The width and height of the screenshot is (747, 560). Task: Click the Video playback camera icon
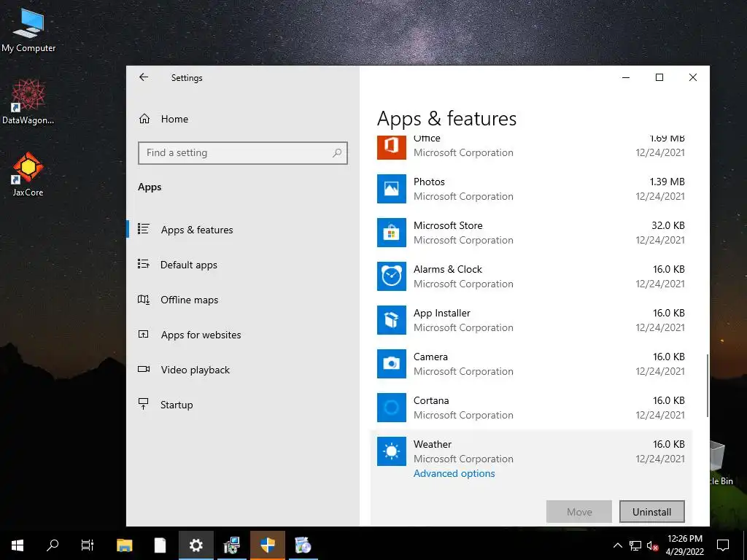144,369
